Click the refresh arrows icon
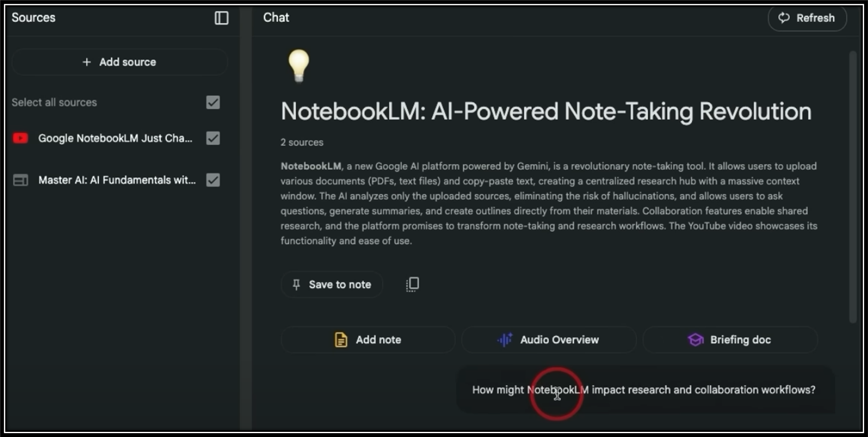This screenshot has height=437, width=868. pyautogui.click(x=783, y=18)
